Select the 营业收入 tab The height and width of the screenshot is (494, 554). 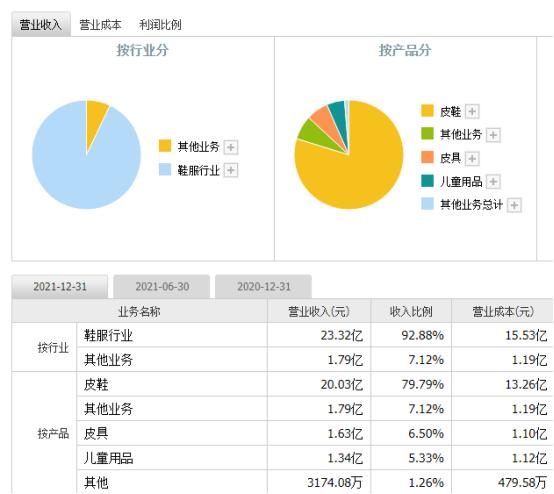pyautogui.click(x=41, y=24)
